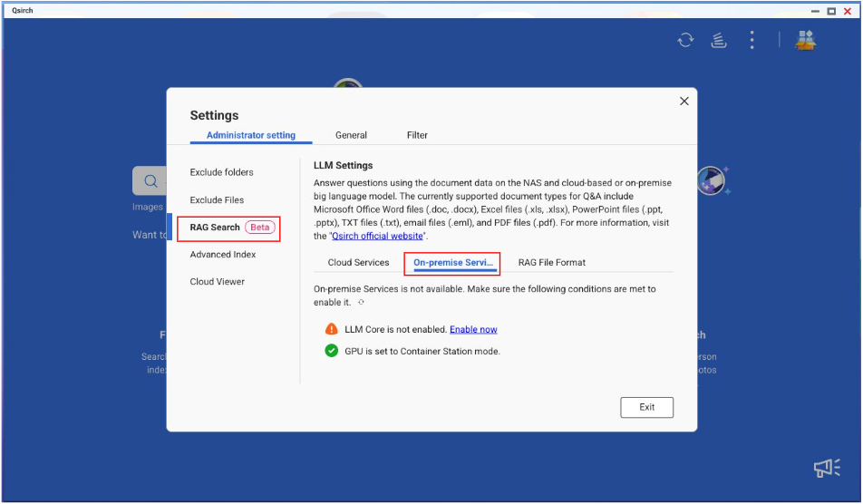Click the megaphone announcement icon
The image size is (863, 504).
pyautogui.click(x=827, y=468)
